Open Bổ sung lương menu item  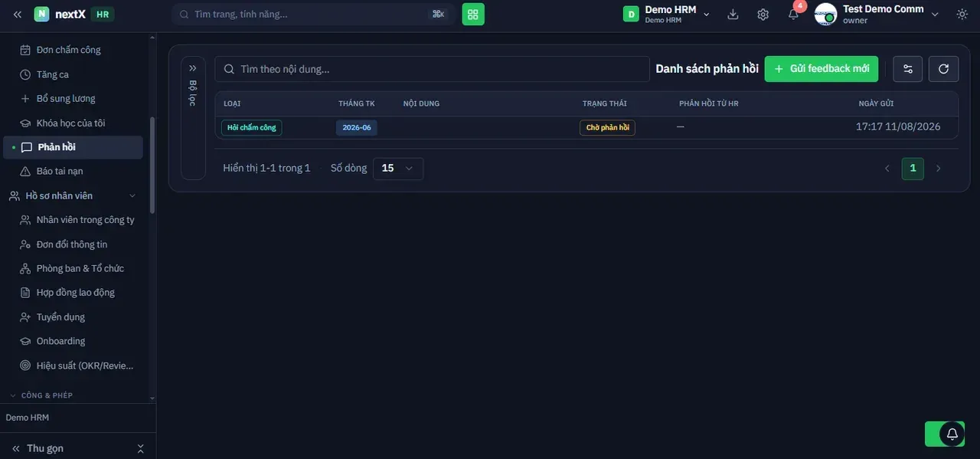pos(73,99)
